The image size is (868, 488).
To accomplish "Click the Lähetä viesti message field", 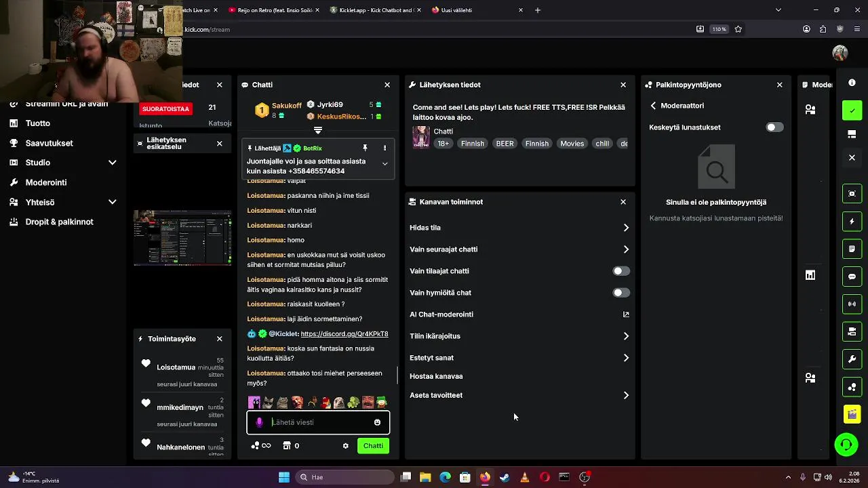I will (x=319, y=422).
